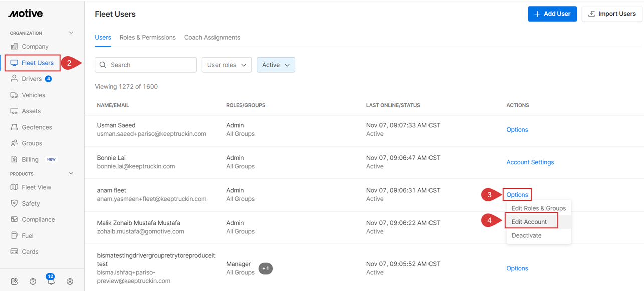Select Edit Account from options menu

tap(529, 222)
